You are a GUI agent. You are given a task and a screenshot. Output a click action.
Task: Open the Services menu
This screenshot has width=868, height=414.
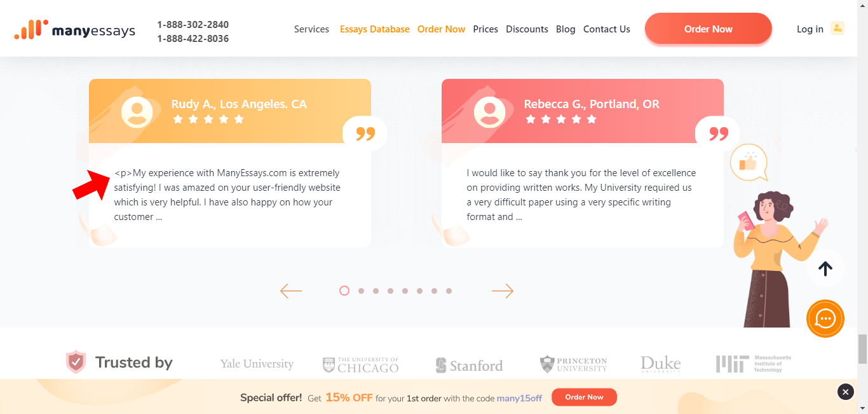click(311, 29)
